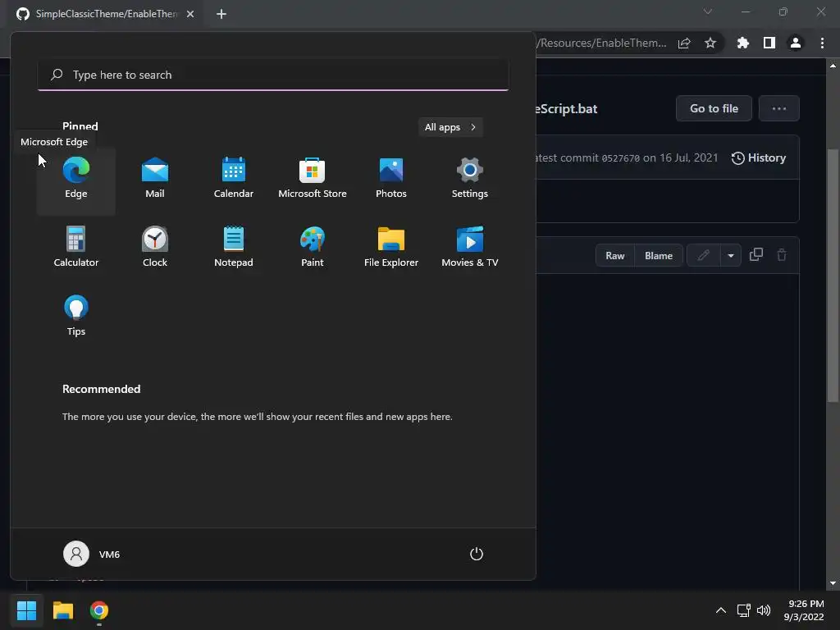Click the scrollbar down arrow
Viewport: 840px width, 630px height.
pos(833,583)
